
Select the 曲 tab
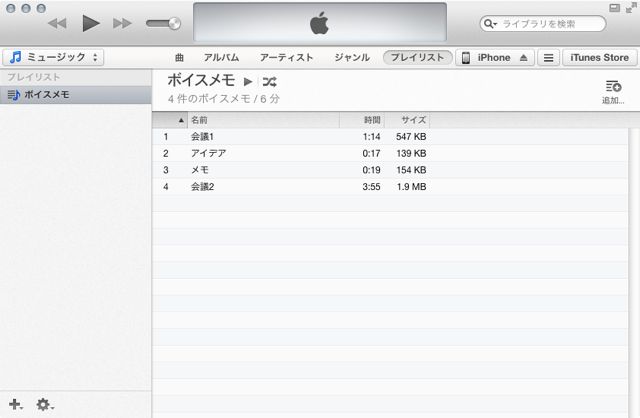click(179, 58)
